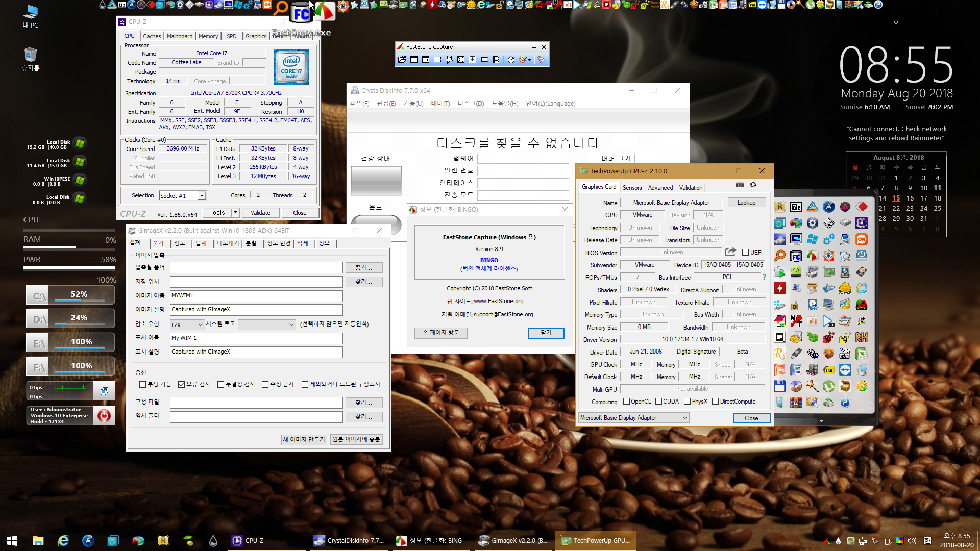Select FastStone fixed region capture tool
The image size is (980, 551).
[x=484, y=60]
